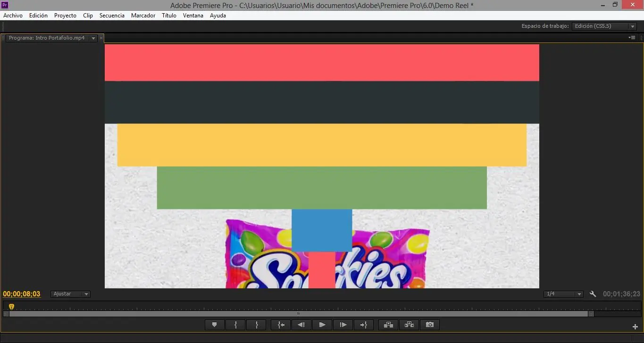Screen dimensions: 644x343
Task: Click the current timecode 00;00;08;03
Action: (22, 294)
